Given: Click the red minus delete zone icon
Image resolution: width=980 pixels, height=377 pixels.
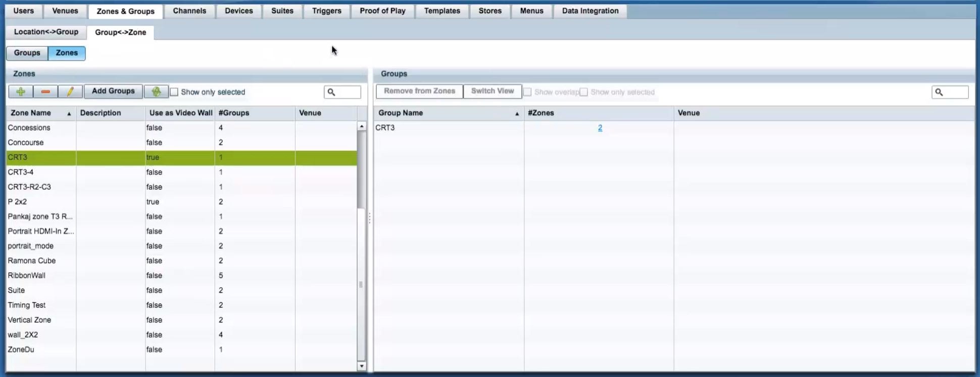Looking at the screenshot, I should [45, 91].
